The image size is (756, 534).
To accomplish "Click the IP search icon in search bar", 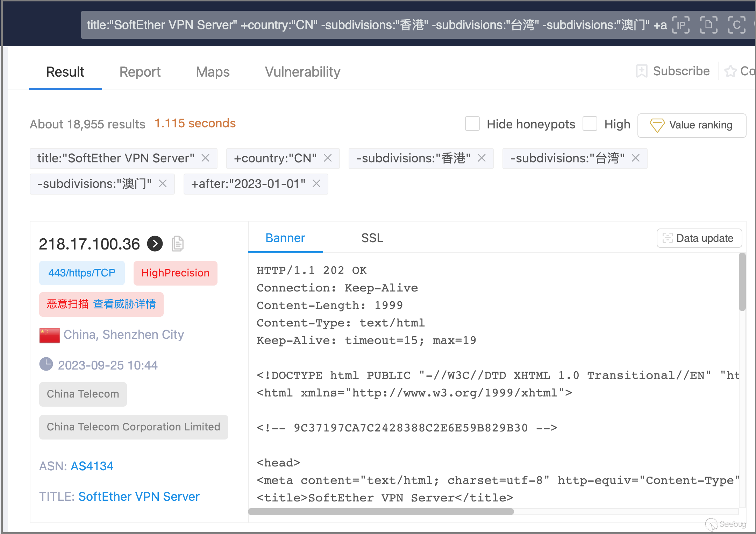I will (681, 25).
